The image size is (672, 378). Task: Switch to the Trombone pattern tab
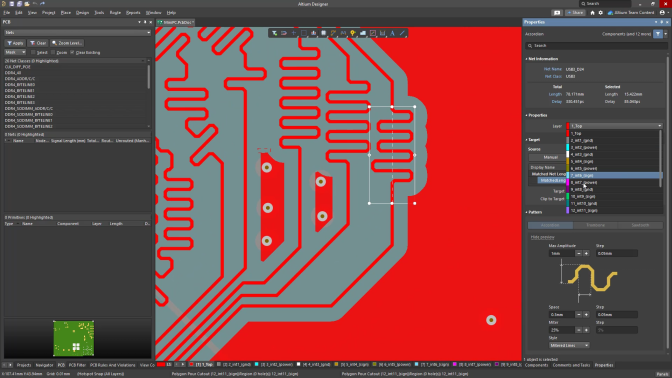(595, 225)
